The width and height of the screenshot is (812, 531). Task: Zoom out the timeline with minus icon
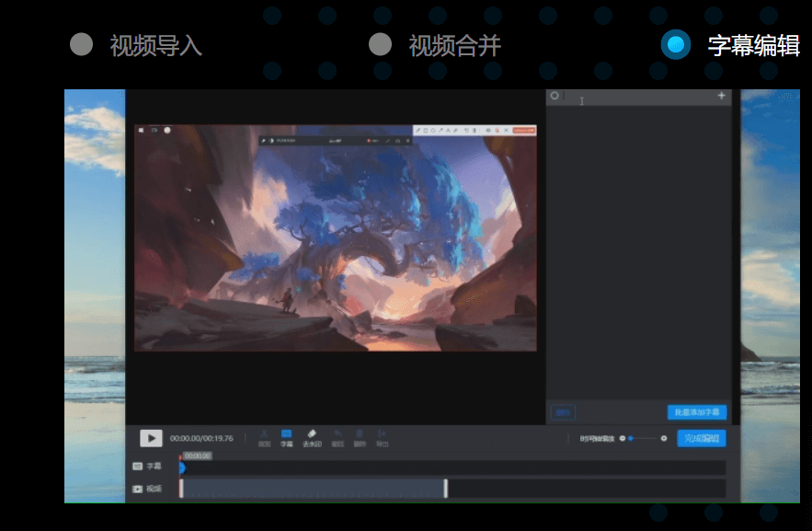click(623, 438)
